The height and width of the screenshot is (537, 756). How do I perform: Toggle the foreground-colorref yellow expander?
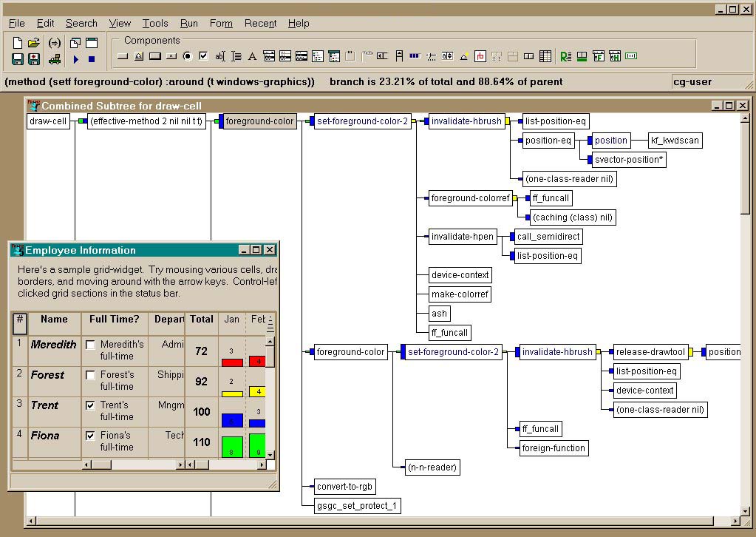pos(515,198)
